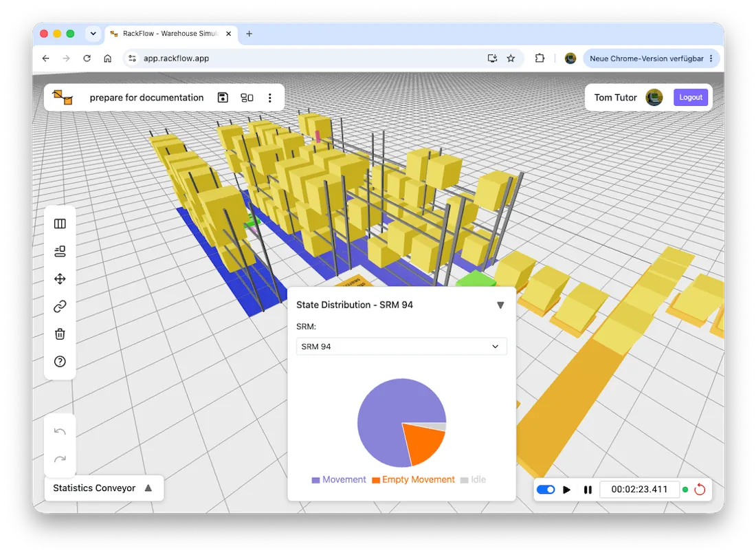The image size is (756, 555).
Task: Click Neue Chrome-Version verfügbar button
Action: tap(651, 58)
